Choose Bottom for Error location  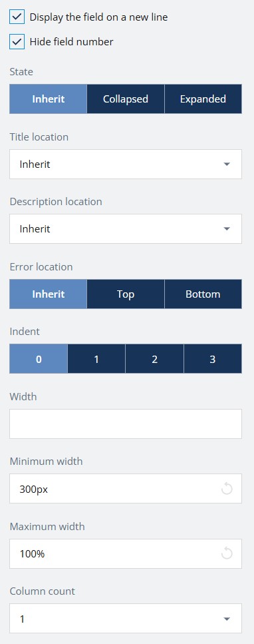[x=203, y=294]
